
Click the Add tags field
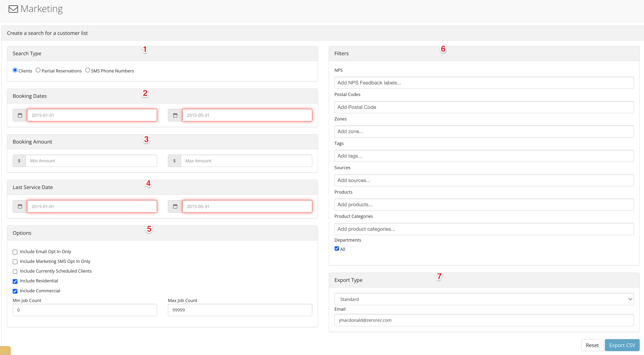click(x=484, y=156)
